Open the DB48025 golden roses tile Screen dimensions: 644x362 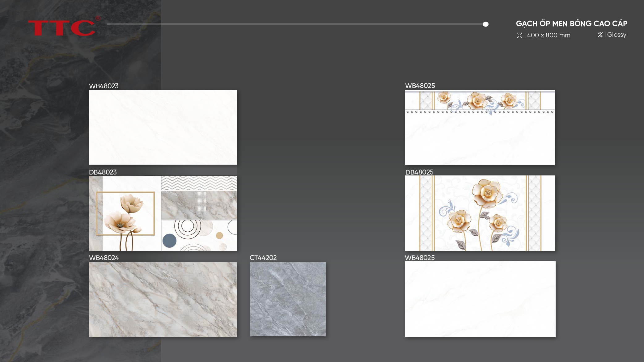coord(480,213)
